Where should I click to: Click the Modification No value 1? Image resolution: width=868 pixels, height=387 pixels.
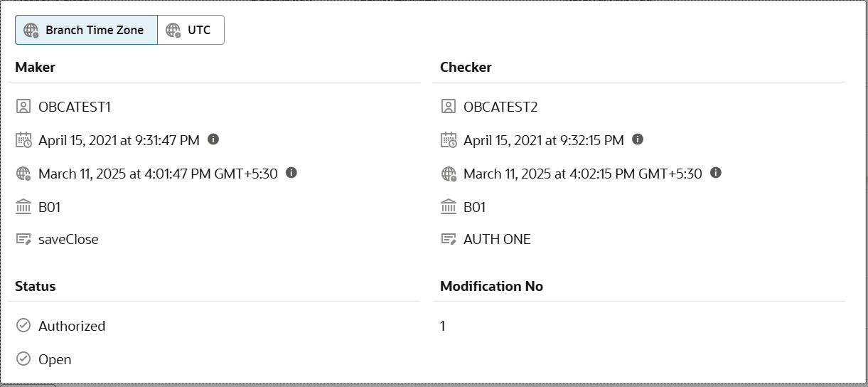[x=443, y=326]
